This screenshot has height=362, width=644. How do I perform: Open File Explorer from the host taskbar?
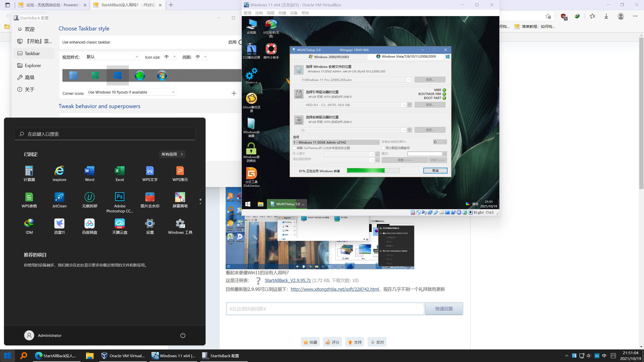90,356
